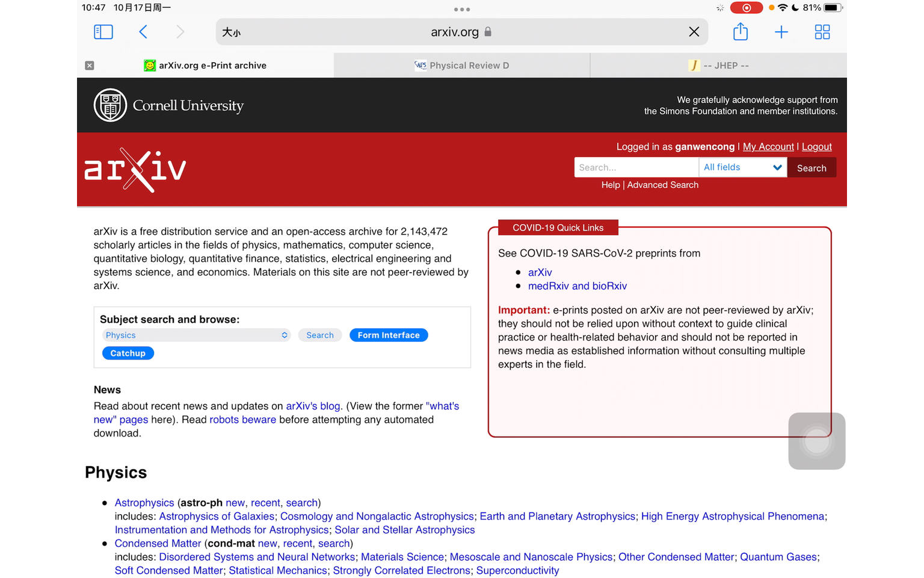Click the Logout link
This screenshot has height=578, width=924.
[x=817, y=146]
